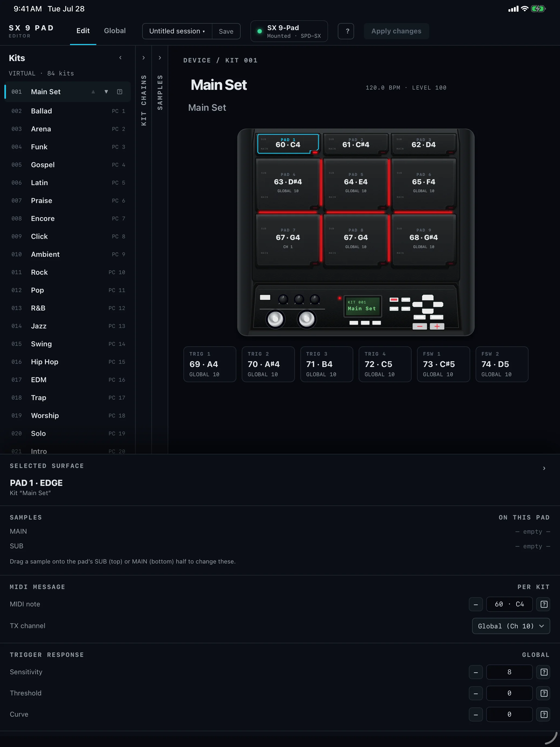Viewport: 560px width, 747px height.
Task: Decrease Curve with the minus button
Action: [x=476, y=714]
